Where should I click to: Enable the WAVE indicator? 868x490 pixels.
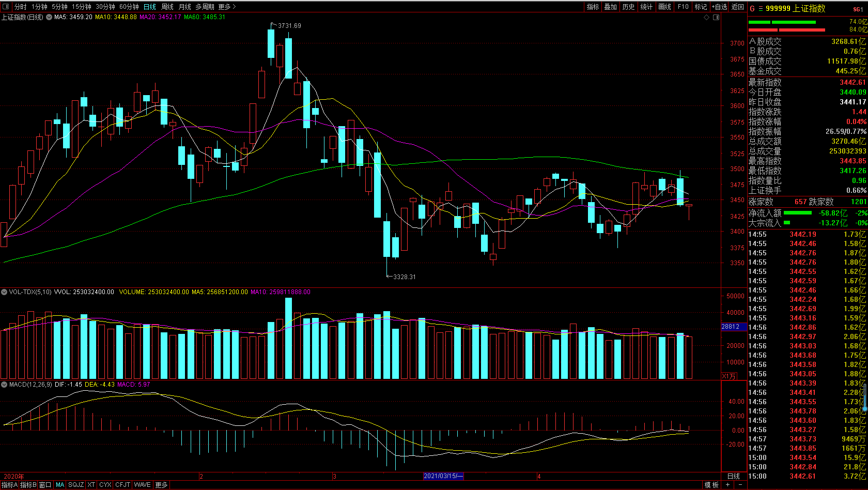142,485
